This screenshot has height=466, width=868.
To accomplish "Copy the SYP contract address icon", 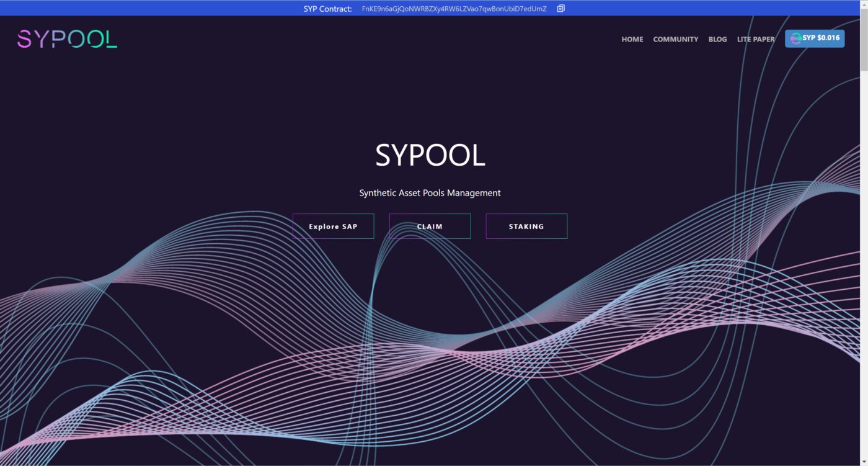I will (x=560, y=9).
